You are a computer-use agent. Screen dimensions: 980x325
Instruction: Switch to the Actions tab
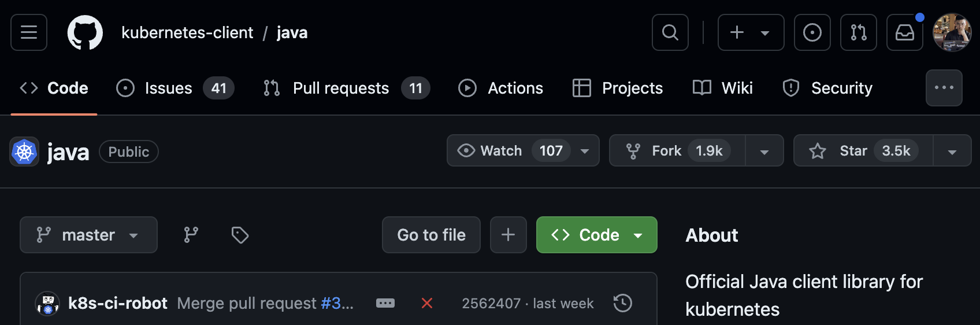point(500,88)
